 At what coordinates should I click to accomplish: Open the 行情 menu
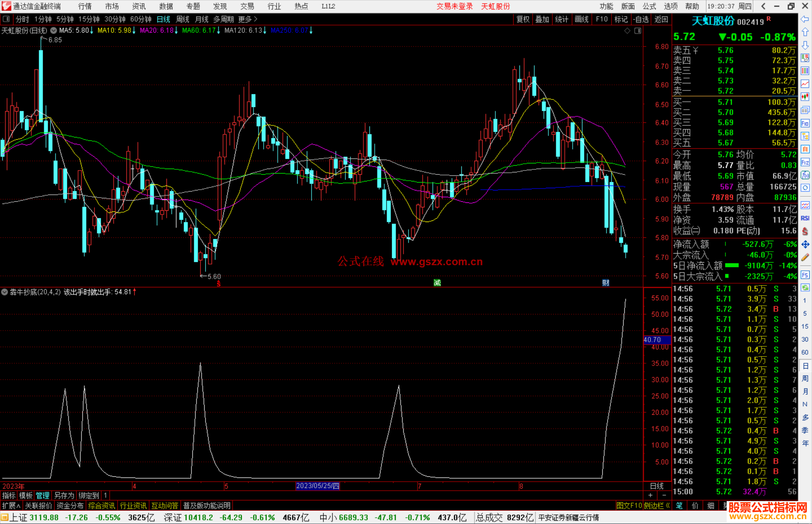85,6
